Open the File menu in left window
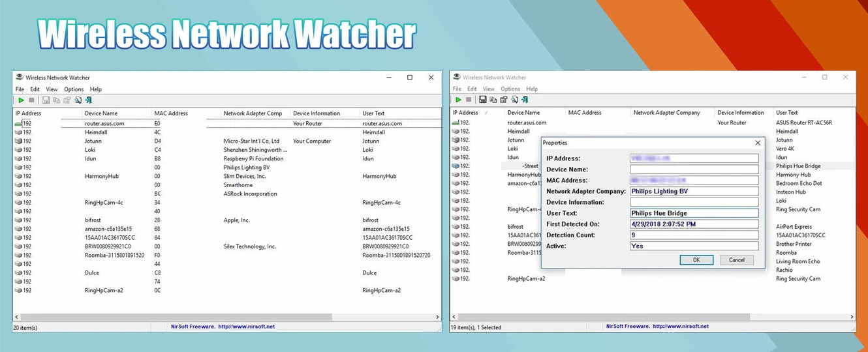 click(x=20, y=89)
